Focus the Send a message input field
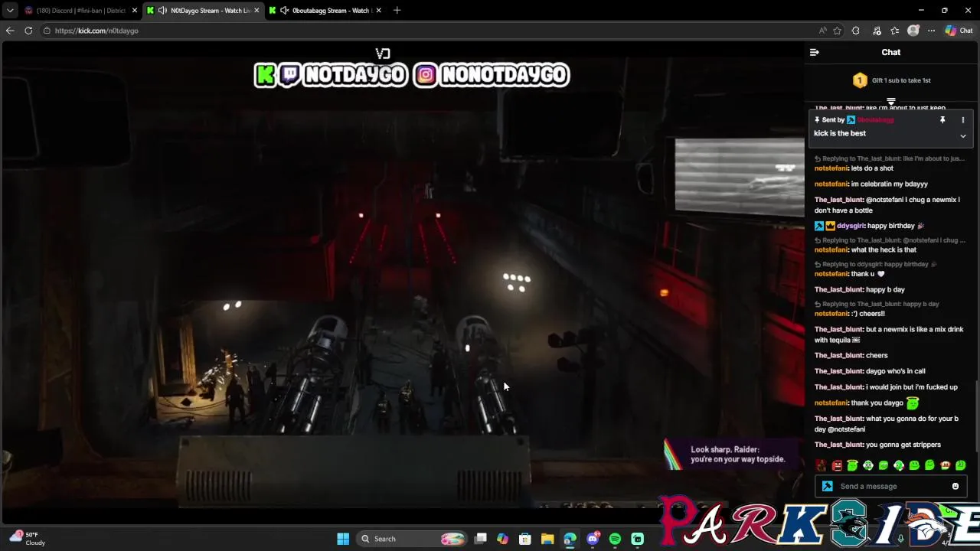980x551 pixels. (x=892, y=486)
